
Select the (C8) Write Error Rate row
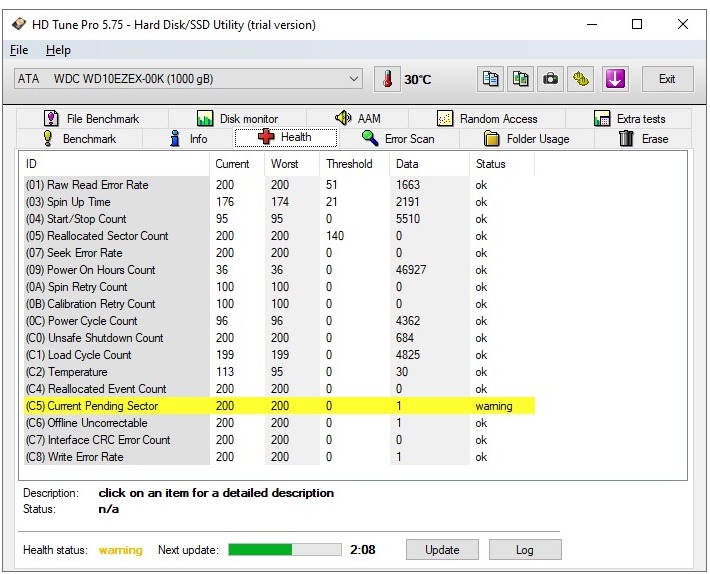pyautogui.click(x=279, y=456)
